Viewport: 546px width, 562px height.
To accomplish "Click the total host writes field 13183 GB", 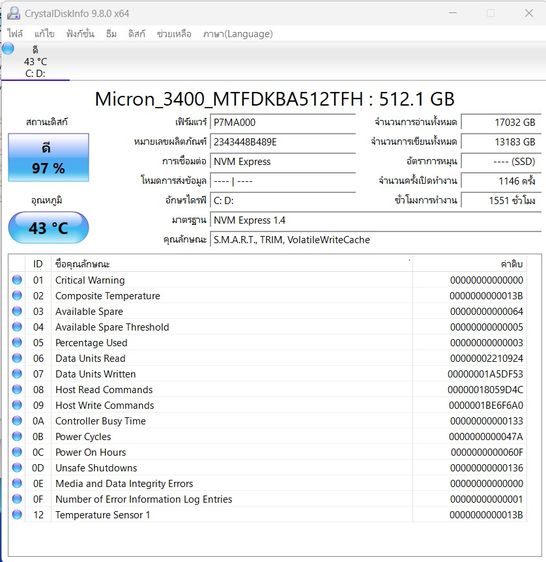I will [501, 142].
